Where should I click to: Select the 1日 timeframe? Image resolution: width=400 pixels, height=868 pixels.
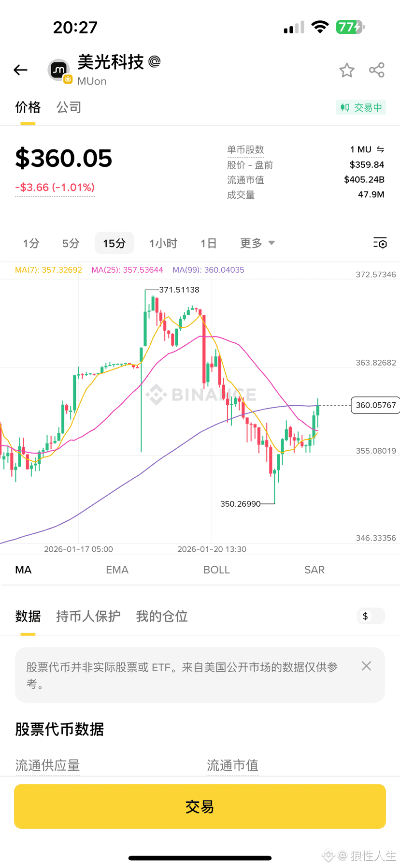click(x=209, y=243)
